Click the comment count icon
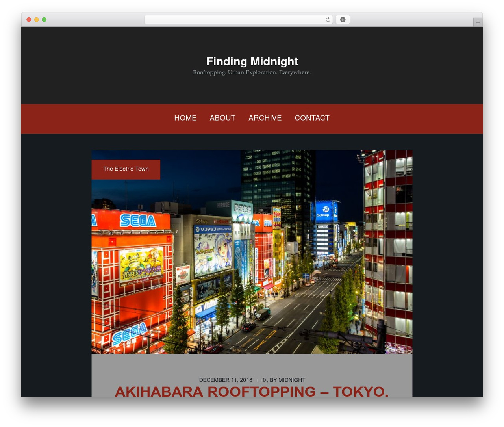The height and width of the screenshot is (427, 504). point(259,380)
